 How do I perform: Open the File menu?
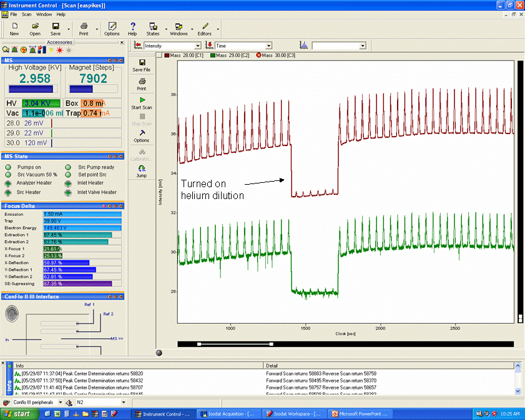[13, 14]
